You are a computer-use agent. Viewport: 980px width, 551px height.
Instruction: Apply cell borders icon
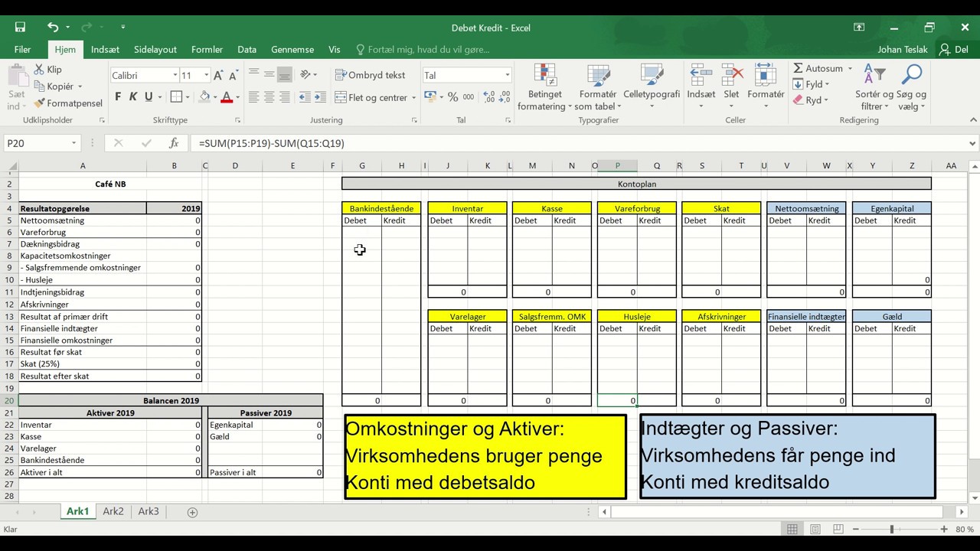(176, 97)
